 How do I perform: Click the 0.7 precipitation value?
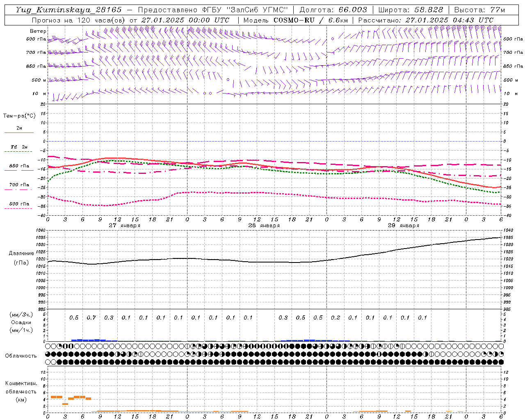91,317
